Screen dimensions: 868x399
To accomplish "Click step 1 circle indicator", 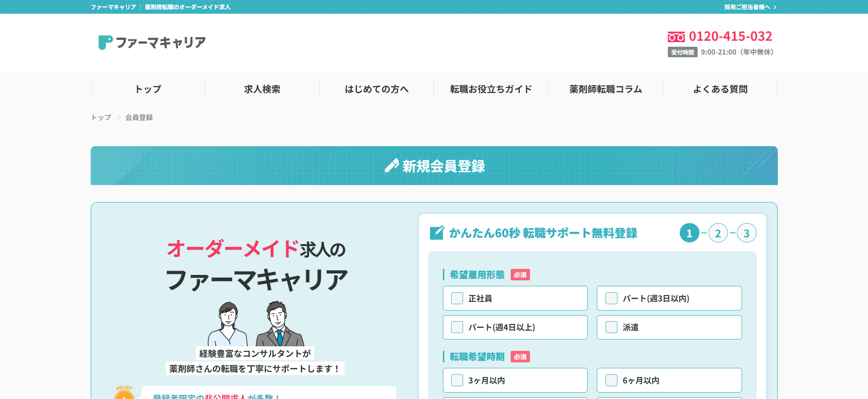I will pos(689,233).
